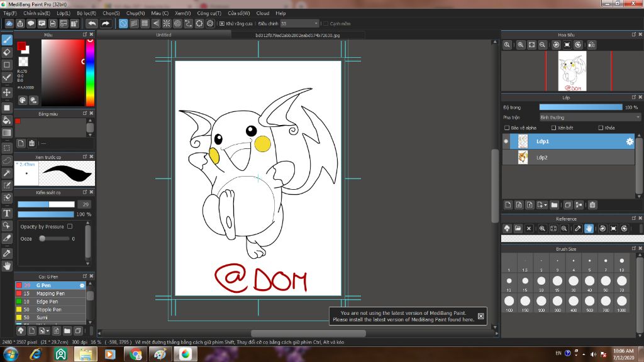The image size is (644, 362).
Task: Expand the add layer type dropdown arrow
Action: (545, 205)
